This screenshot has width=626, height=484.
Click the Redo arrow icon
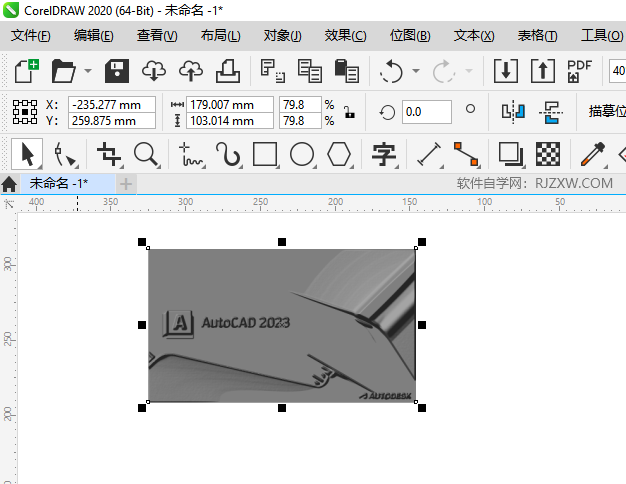[444, 71]
